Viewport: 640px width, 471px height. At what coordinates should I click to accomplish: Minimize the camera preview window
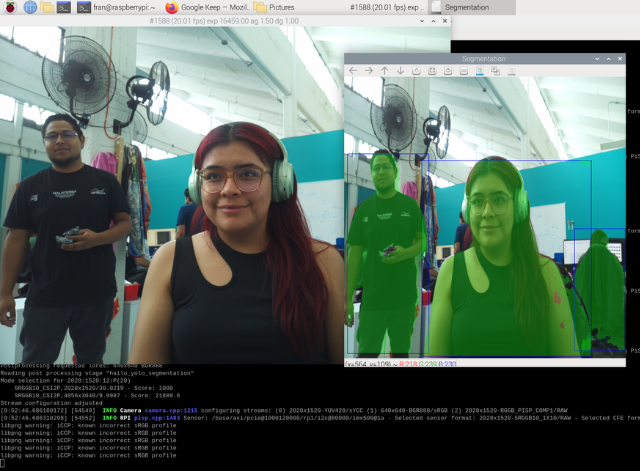422,21
